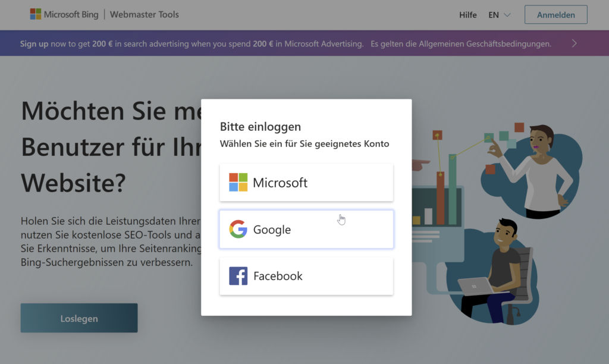Expand the EN language dropdown
Image resolution: width=609 pixels, height=364 pixels.
(499, 15)
